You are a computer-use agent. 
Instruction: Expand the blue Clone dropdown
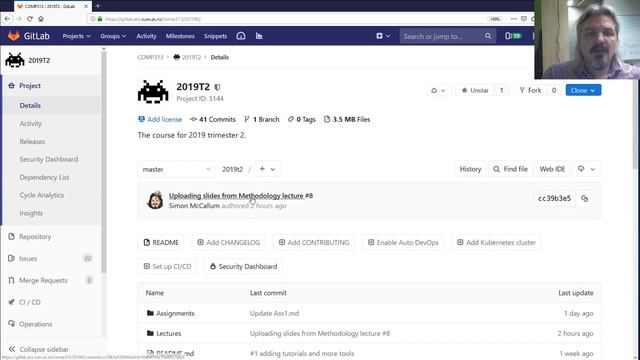[583, 90]
